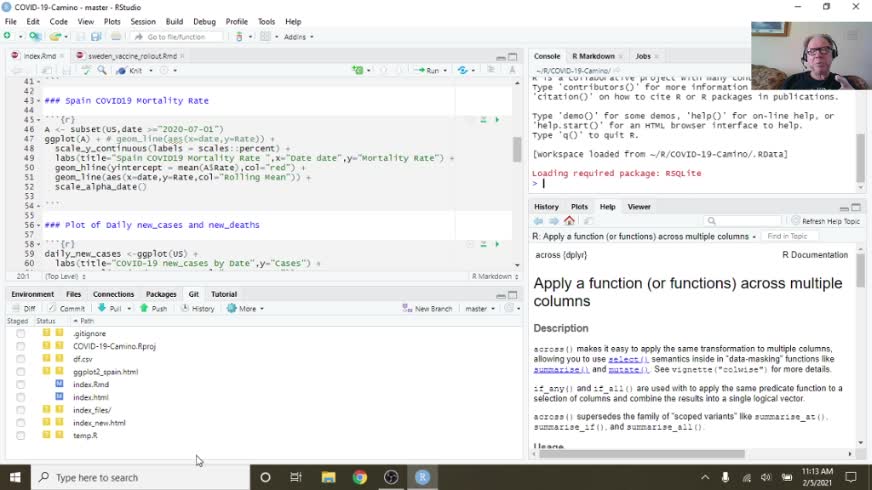The image size is (872, 490).
Task: Run the Spain mortality chunk with green arrow
Action: [x=497, y=120]
